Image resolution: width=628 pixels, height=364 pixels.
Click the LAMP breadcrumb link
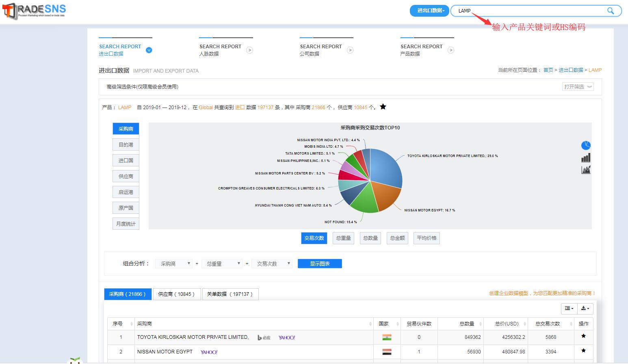pyautogui.click(x=595, y=70)
